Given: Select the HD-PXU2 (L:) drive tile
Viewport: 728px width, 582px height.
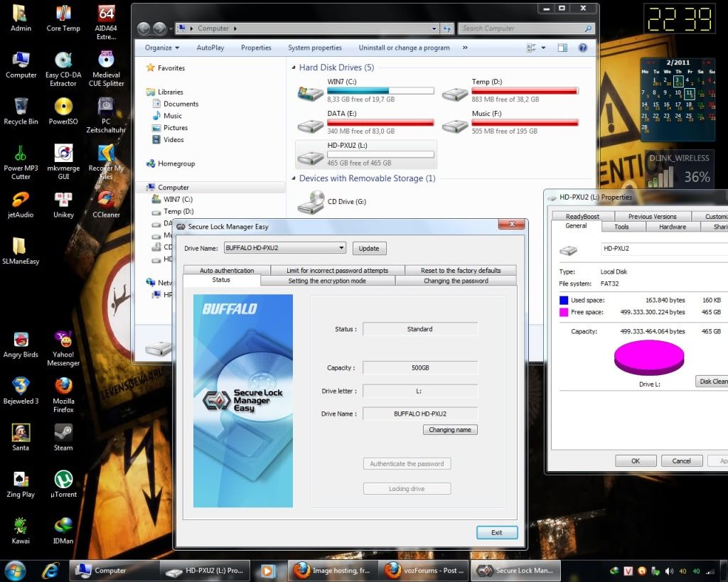Looking at the screenshot, I should pos(366,154).
